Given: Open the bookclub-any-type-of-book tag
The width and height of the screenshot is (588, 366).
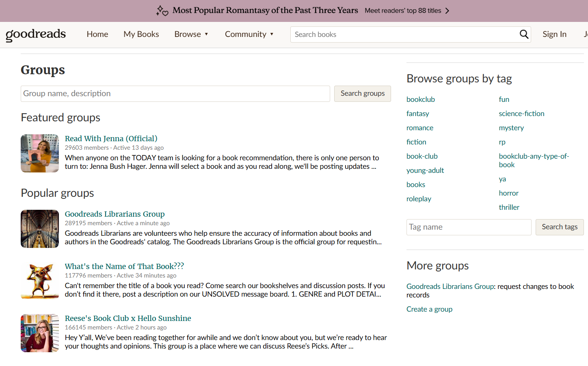Looking at the screenshot, I should [534, 161].
